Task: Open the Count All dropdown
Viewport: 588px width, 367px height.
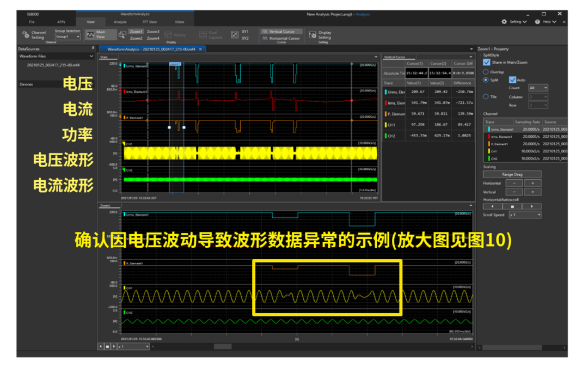Action: click(538, 88)
